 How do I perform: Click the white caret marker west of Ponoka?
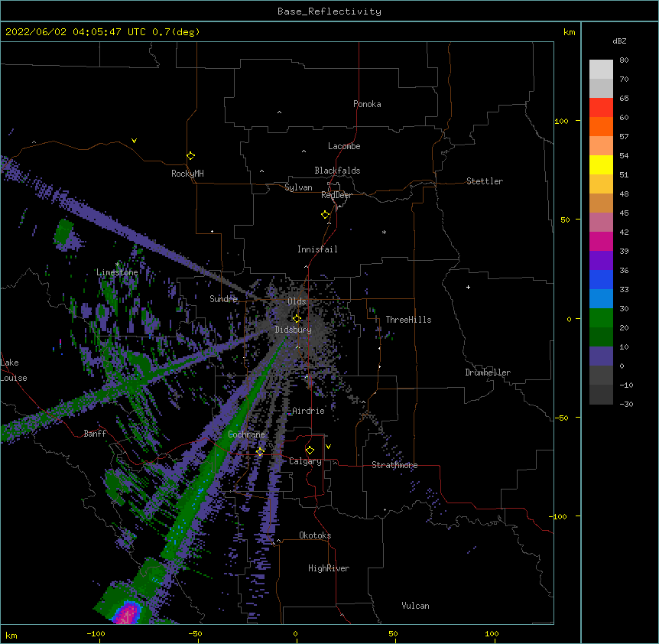tap(279, 112)
